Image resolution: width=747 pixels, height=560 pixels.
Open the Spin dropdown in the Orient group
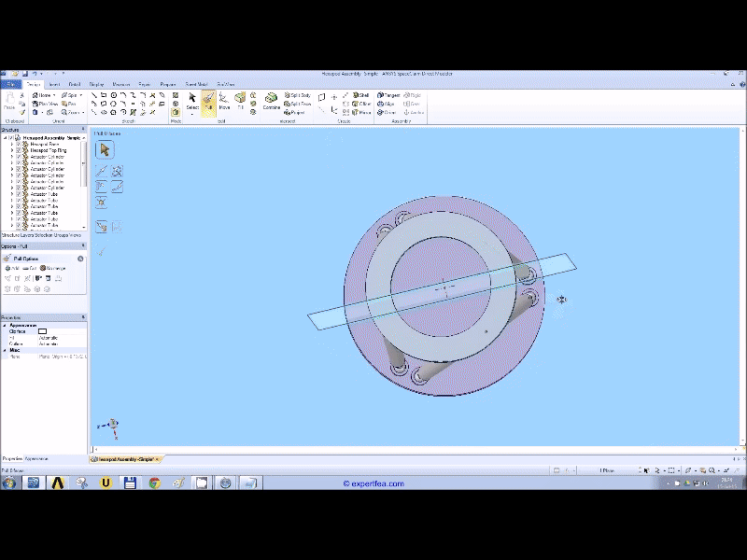[80, 95]
